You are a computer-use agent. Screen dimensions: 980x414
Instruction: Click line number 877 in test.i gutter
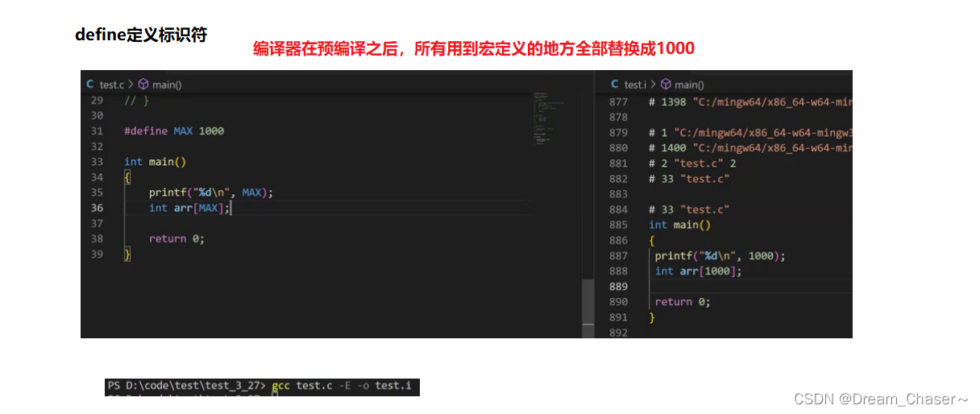[x=618, y=101]
